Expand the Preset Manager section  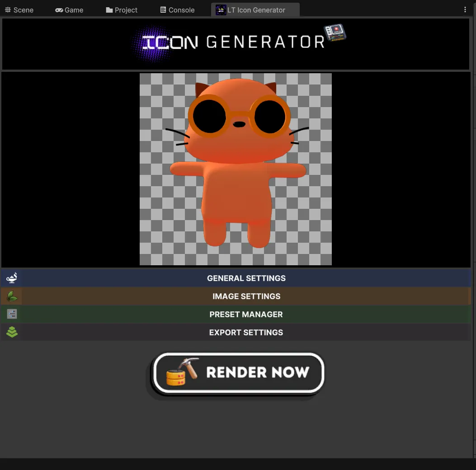(246, 314)
